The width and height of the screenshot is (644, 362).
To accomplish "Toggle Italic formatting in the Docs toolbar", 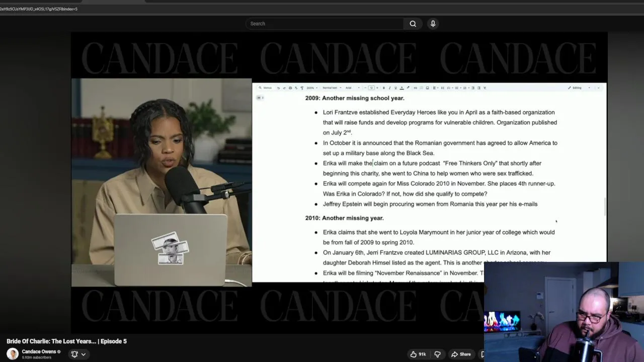I will click(389, 87).
